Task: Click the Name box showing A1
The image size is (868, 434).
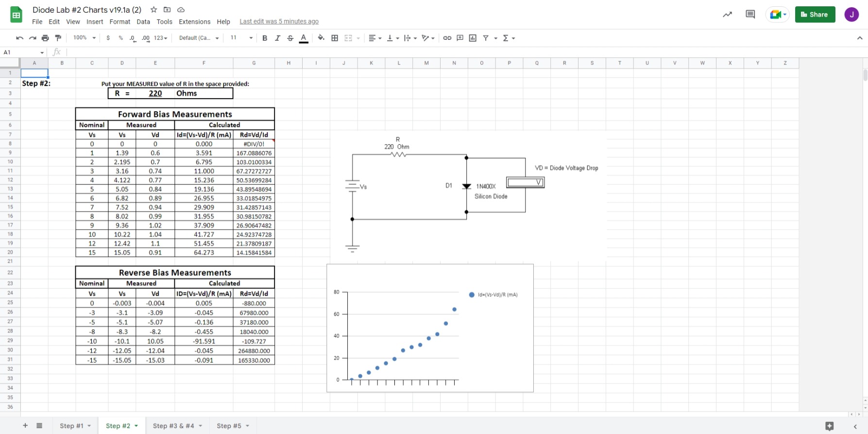Action: 23,52
